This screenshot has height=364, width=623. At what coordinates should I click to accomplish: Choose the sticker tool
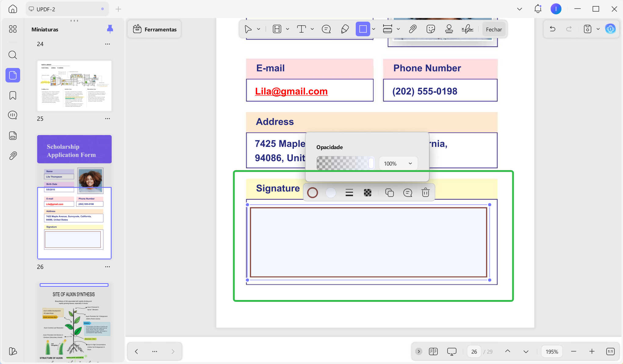(430, 29)
